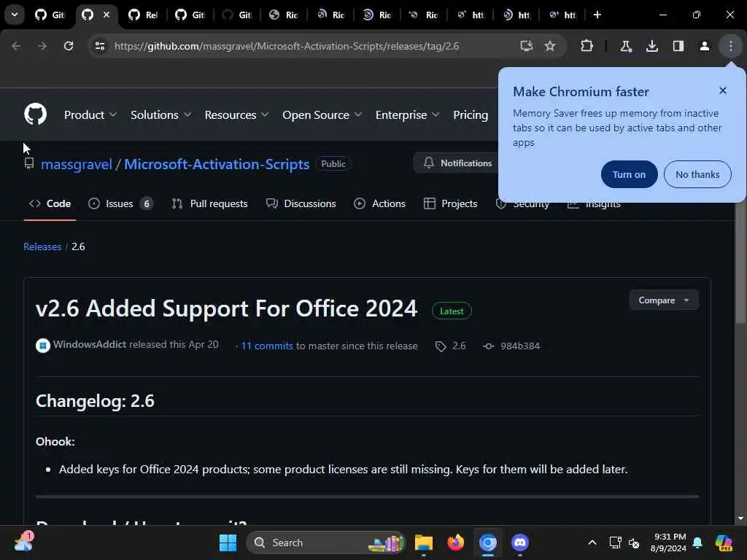This screenshot has width=747, height=560.
Task: Click the Notifications bell button
Action: 457,163
